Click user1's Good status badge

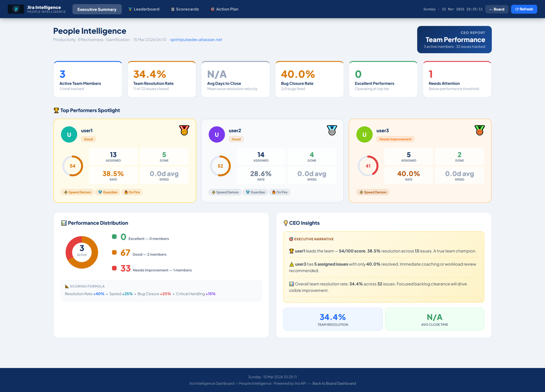click(x=88, y=139)
